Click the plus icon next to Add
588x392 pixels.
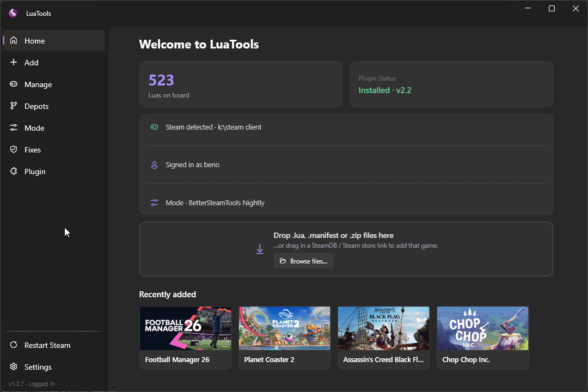pos(14,62)
